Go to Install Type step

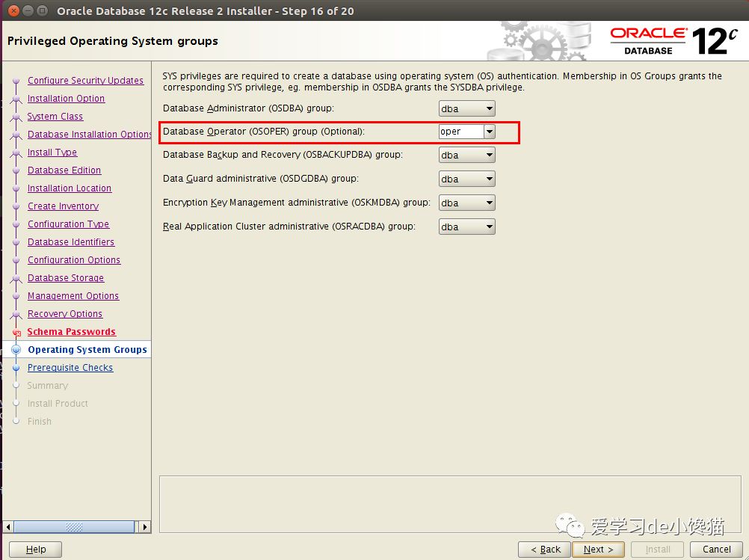coord(52,152)
